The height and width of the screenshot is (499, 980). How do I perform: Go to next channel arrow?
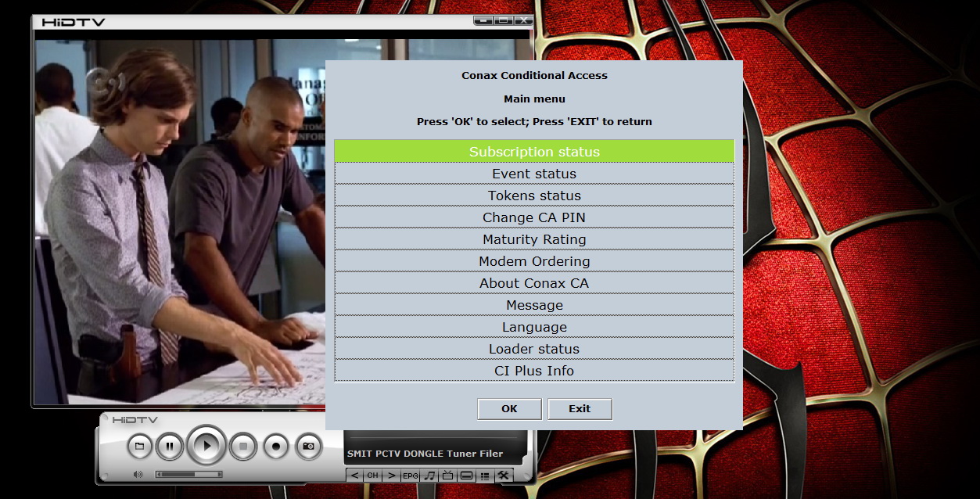(x=391, y=476)
